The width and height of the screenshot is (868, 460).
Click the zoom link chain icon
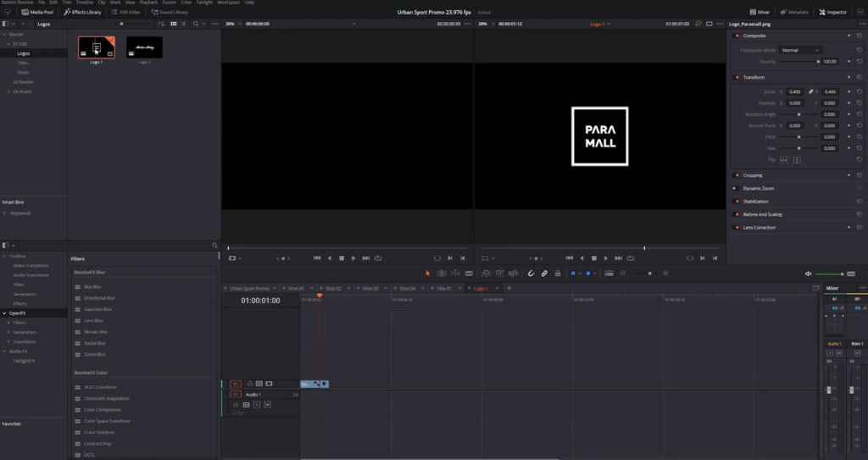[x=811, y=91]
